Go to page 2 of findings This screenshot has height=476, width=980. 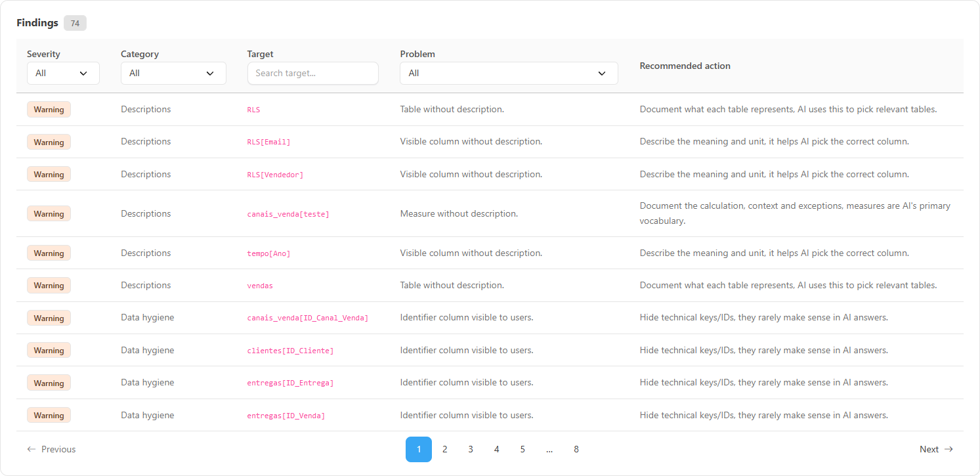(445, 449)
